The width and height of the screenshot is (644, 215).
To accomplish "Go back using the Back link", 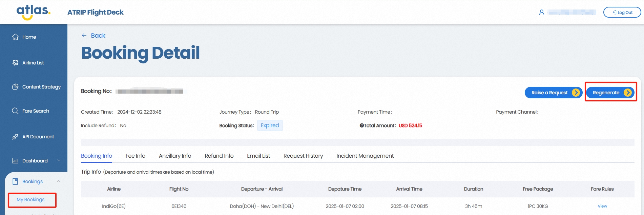I will tap(94, 36).
